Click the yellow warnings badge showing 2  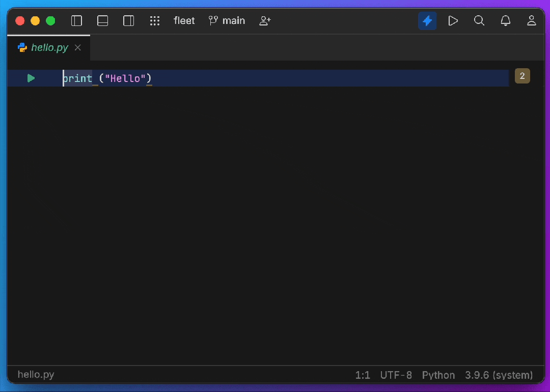(x=522, y=76)
